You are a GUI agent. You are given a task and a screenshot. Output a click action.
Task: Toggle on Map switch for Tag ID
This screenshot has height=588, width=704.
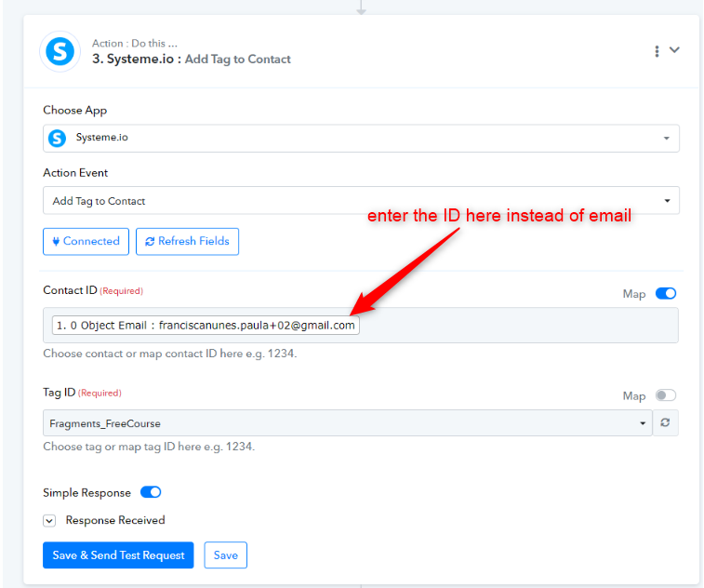coord(666,395)
